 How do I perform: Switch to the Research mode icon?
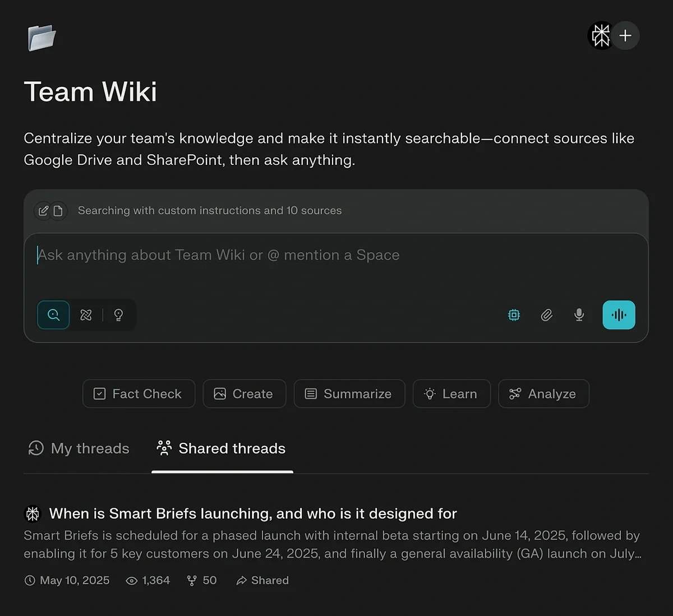tap(86, 315)
